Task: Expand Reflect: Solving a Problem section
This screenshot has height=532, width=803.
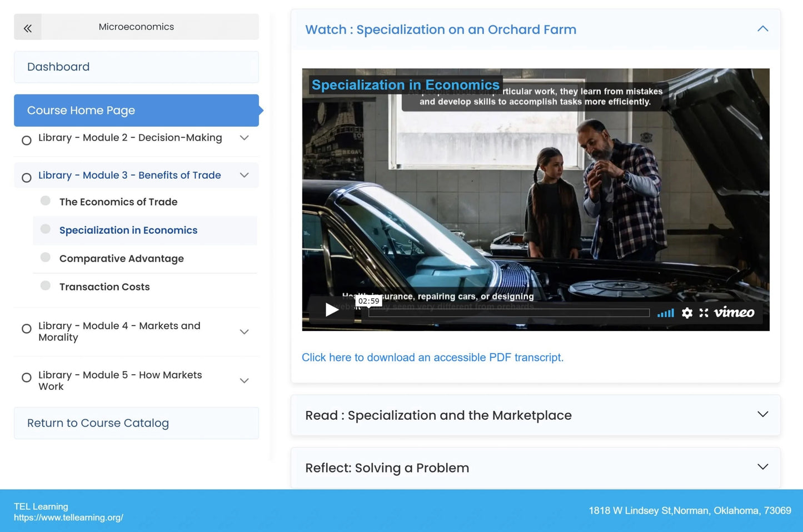Action: click(x=762, y=467)
